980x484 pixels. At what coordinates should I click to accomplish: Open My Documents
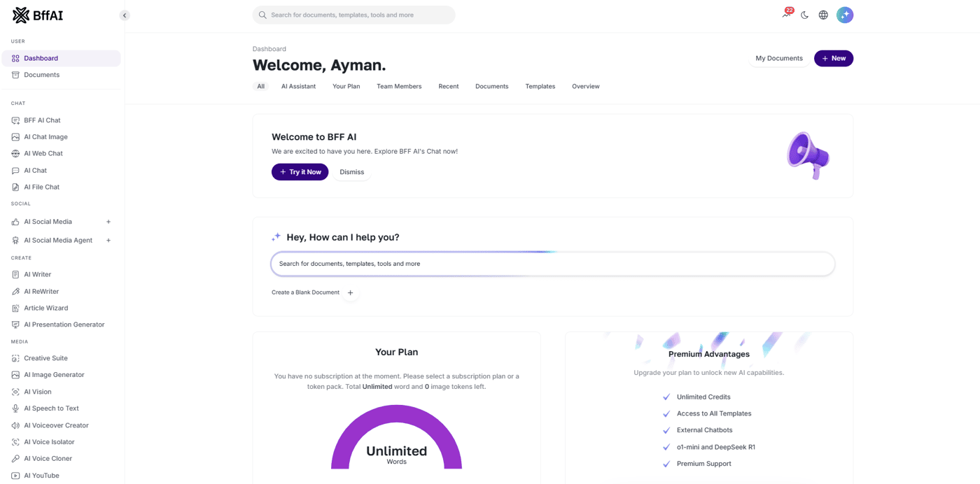click(x=779, y=58)
